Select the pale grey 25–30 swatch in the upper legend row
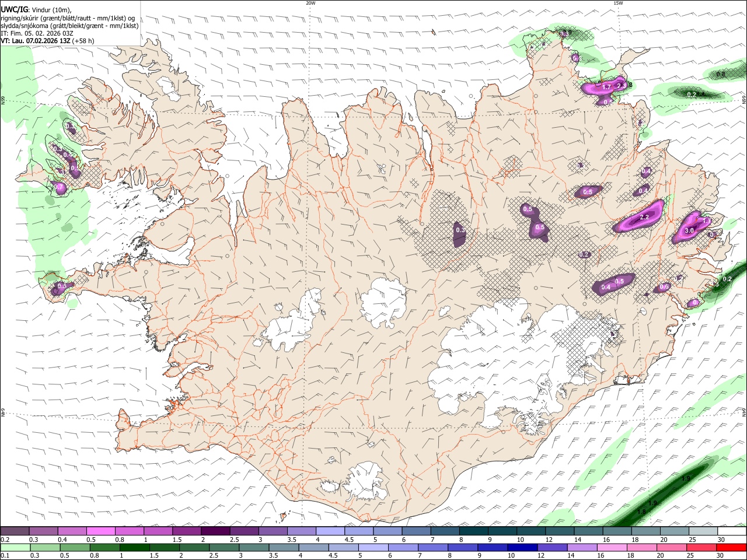 (x=703, y=531)
